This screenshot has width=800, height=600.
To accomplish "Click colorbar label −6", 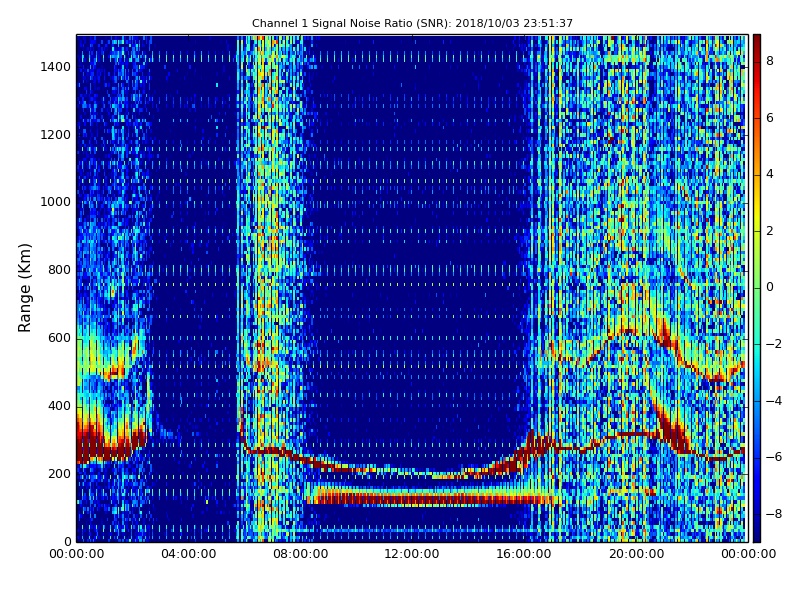I will pos(774,457).
